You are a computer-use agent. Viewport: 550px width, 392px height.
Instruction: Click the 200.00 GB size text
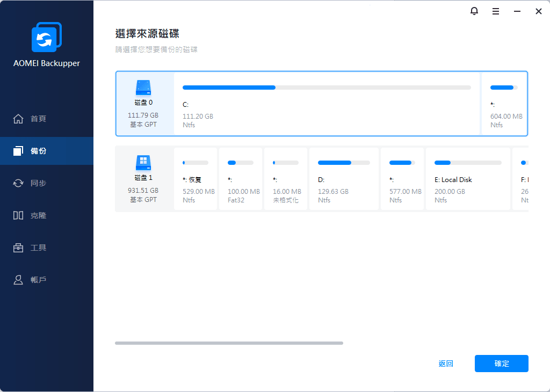tap(450, 192)
